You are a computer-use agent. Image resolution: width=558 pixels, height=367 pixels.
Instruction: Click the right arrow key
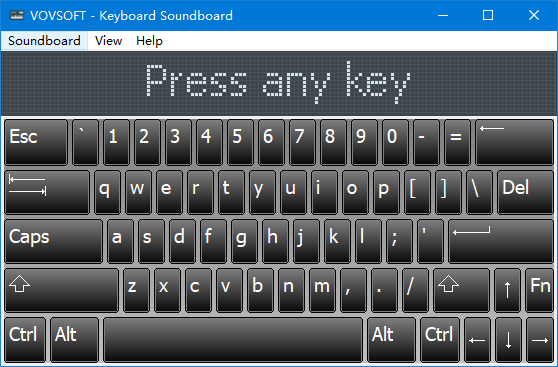[540, 340]
